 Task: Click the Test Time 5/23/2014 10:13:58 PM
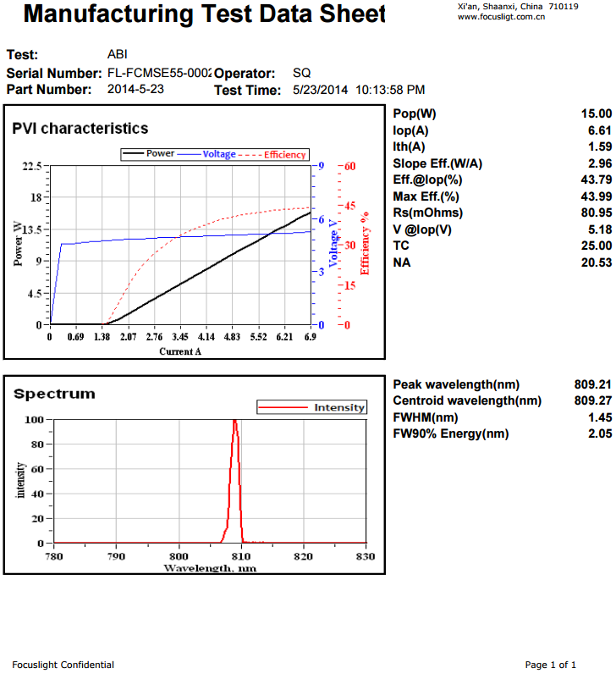[359, 90]
